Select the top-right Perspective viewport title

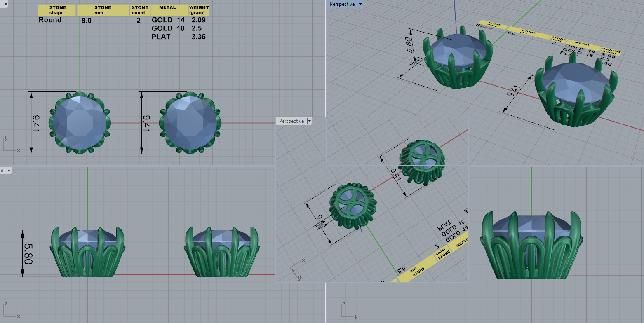[342, 4]
